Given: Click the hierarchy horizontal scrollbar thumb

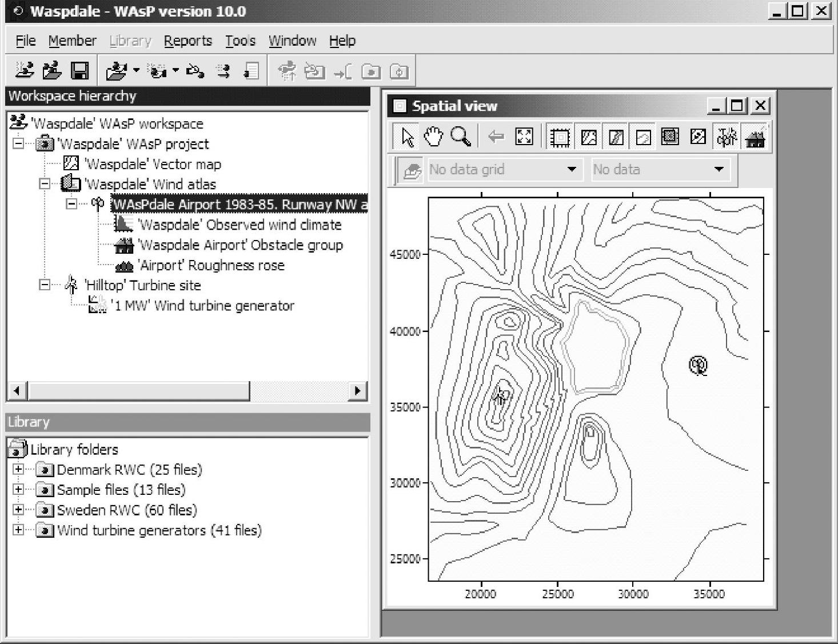Looking at the screenshot, I should coord(138,391).
